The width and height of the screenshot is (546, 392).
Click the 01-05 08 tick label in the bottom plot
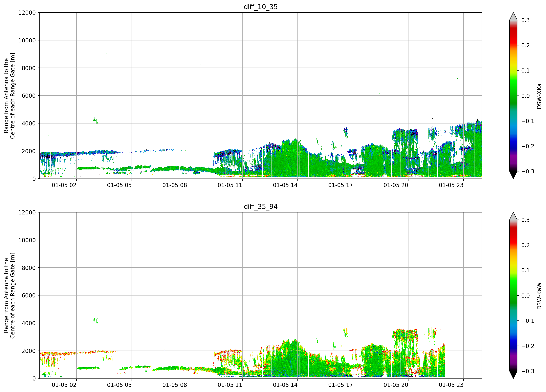click(x=175, y=385)
